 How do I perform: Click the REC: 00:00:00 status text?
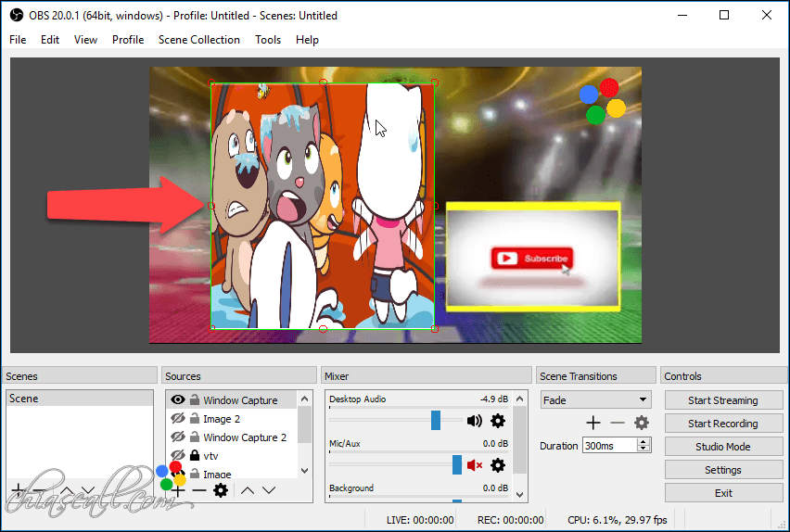(x=510, y=520)
